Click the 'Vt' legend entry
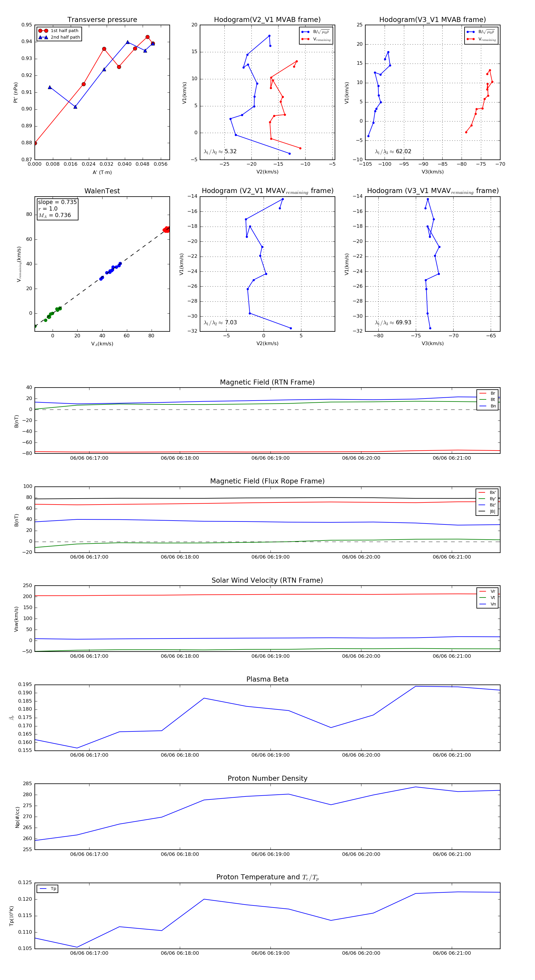 click(487, 598)
